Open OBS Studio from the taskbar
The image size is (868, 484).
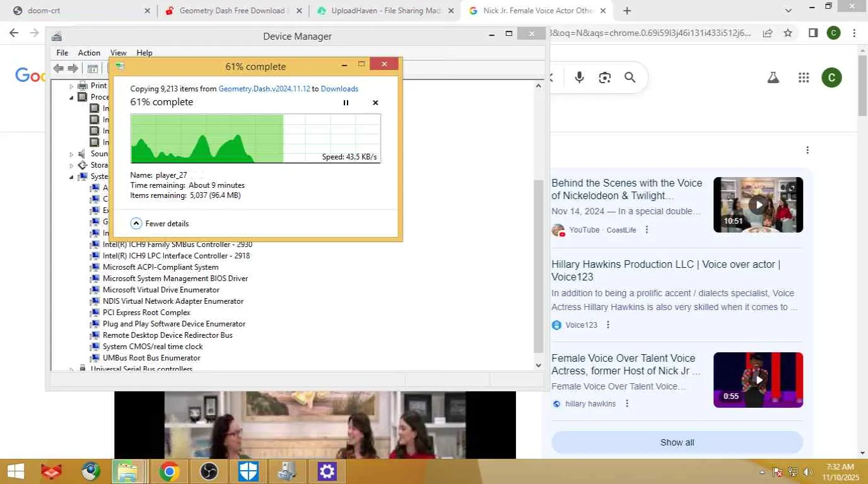pyautogui.click(x=208, y=471)
